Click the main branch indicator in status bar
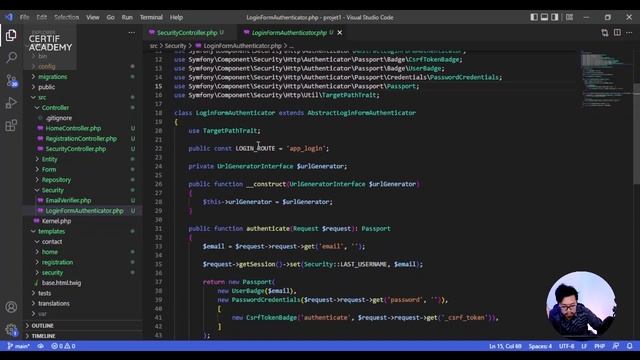640x360 pixels. [x=18, y=346]
